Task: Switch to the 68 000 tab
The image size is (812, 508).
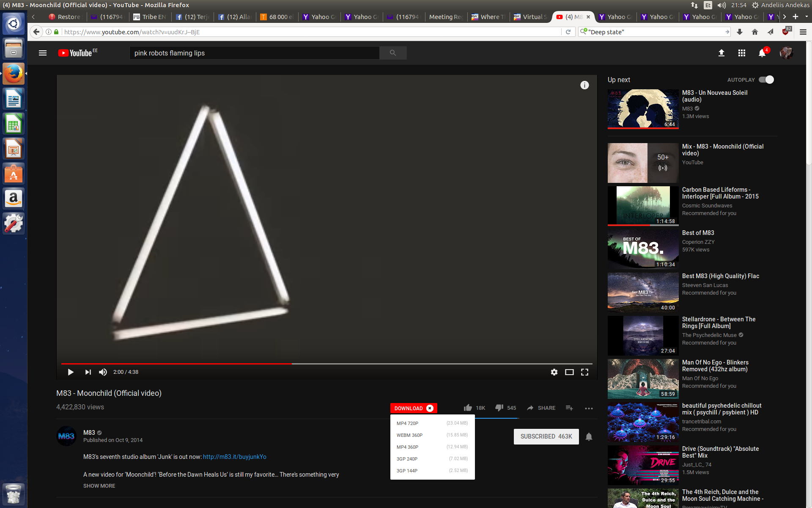Action: [x=277, y=17]
